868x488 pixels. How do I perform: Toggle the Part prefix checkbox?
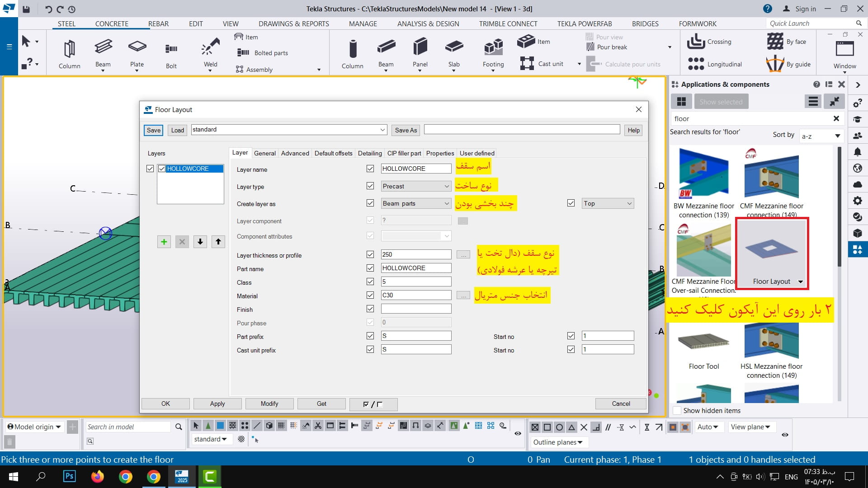370,336
